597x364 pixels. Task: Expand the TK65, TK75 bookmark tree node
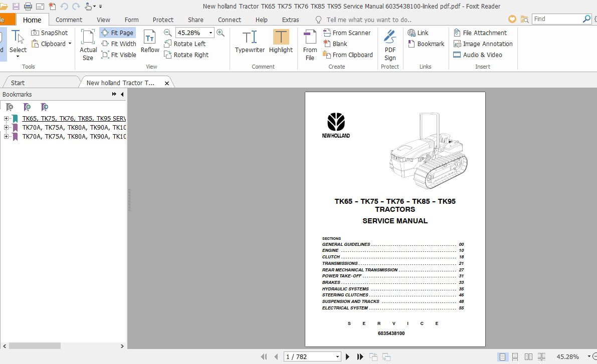tap(6, 119)
